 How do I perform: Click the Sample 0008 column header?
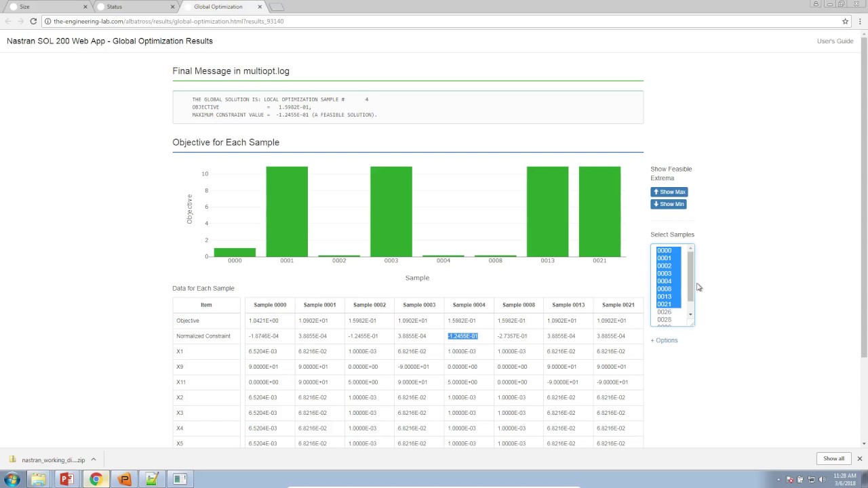[519, 305]
